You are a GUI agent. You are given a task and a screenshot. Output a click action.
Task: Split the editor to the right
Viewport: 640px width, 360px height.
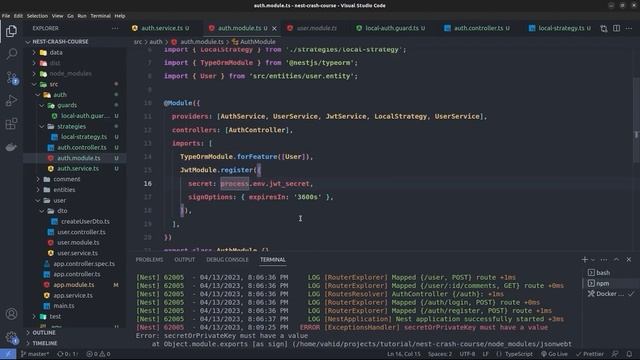616,28
